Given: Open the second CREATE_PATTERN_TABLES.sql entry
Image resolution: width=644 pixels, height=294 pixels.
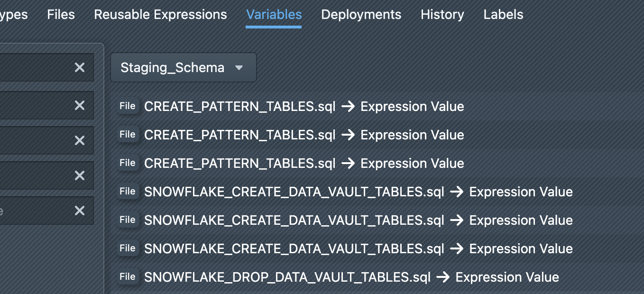Looking at the screenshot, I should pos(239,135).
